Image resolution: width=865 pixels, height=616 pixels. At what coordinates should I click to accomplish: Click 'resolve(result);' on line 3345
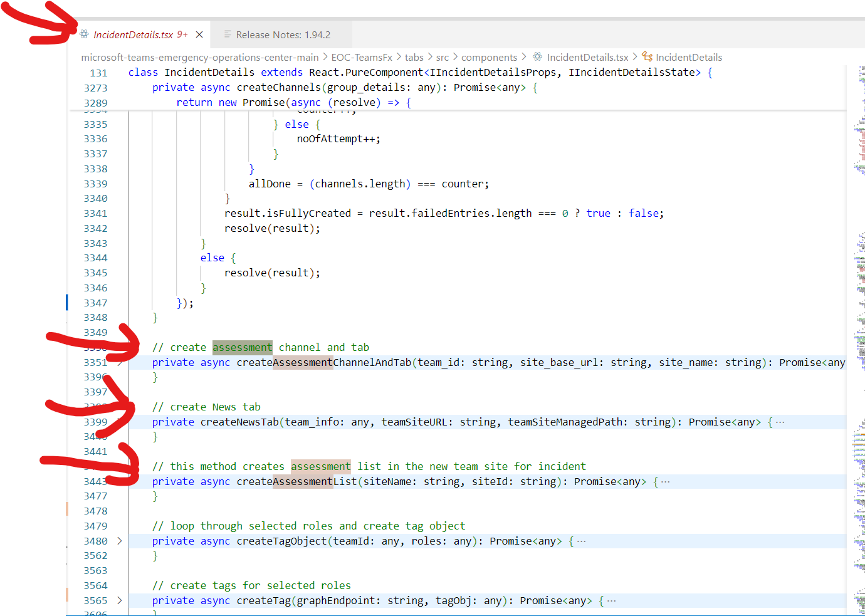tap(272, 273)
